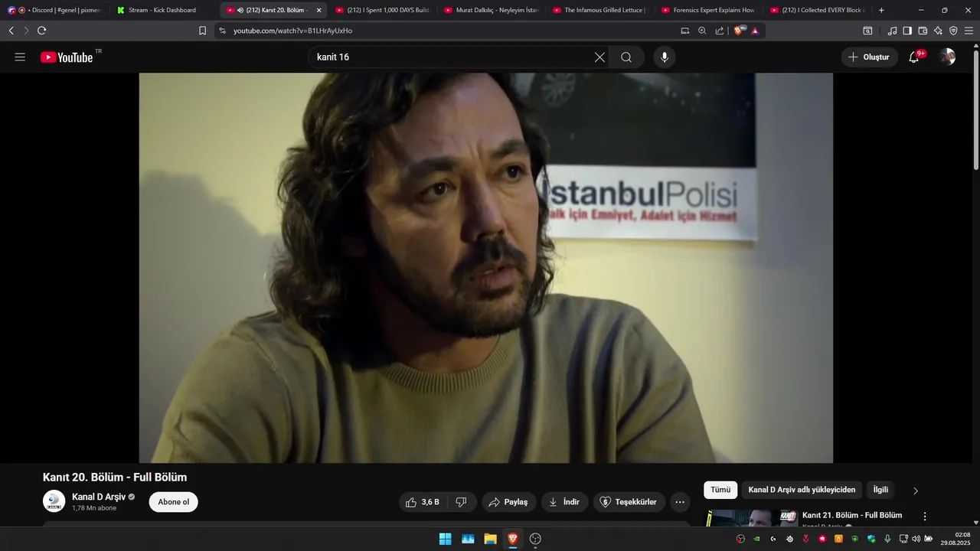Click the address bar URL
Image resolution: width=980 pixels, height=551 pixels.
coord(293,31)
